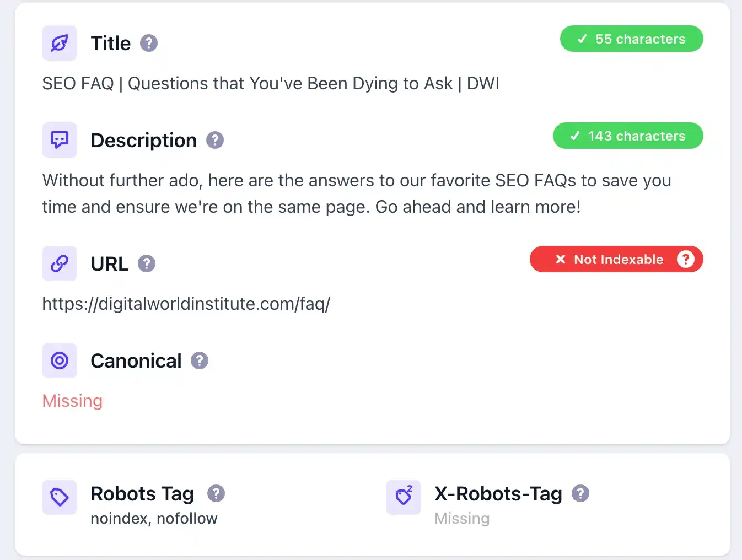This screenshot has width=742, height=560.
Task: Click the Title rocket icon
Action: point(60,43)
